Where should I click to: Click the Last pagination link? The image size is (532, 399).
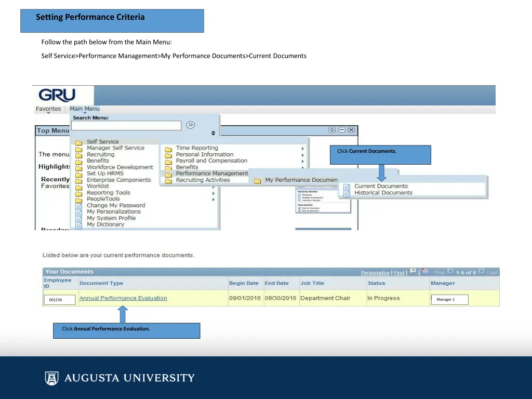pyautogui.click(x=493, y=272)
